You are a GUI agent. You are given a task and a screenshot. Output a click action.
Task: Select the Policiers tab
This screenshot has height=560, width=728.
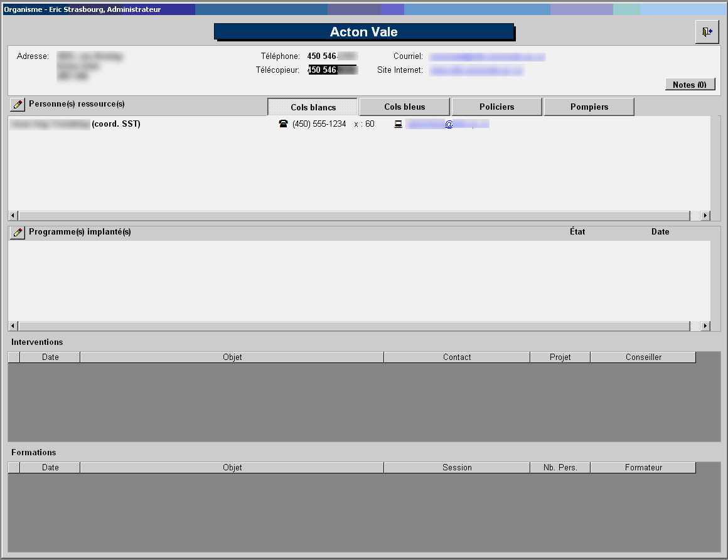click(x=496, y=107)
